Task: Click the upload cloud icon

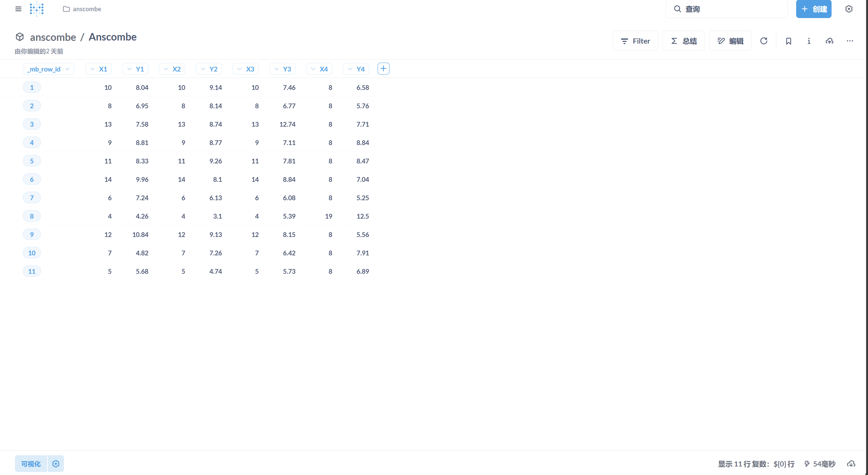Action: pyautogui.click(x=829, y=41)
